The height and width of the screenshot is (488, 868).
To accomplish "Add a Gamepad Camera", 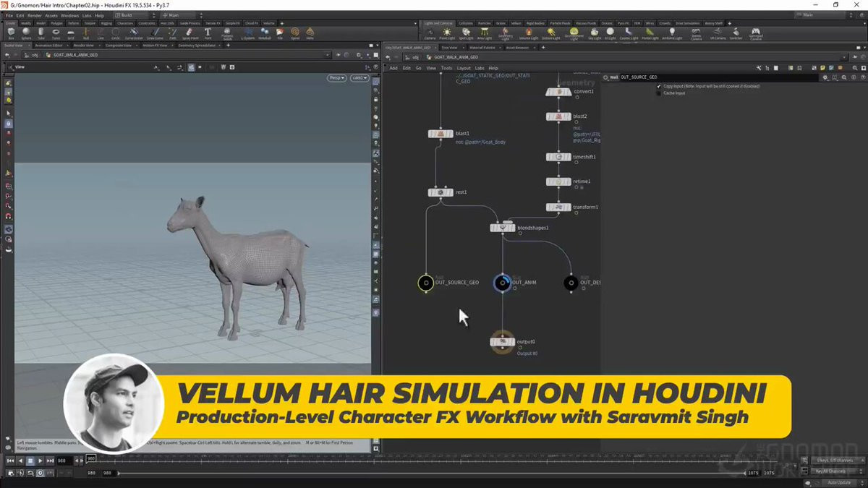I will (756, 33).
